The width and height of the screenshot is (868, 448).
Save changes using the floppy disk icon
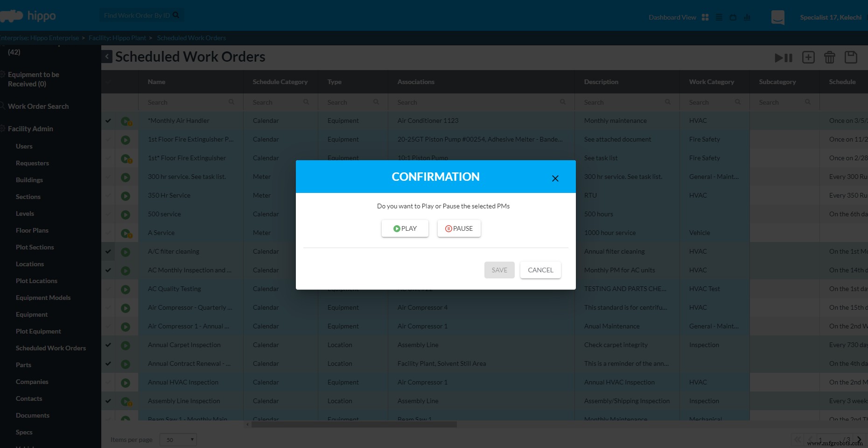(x=851, y=57)
